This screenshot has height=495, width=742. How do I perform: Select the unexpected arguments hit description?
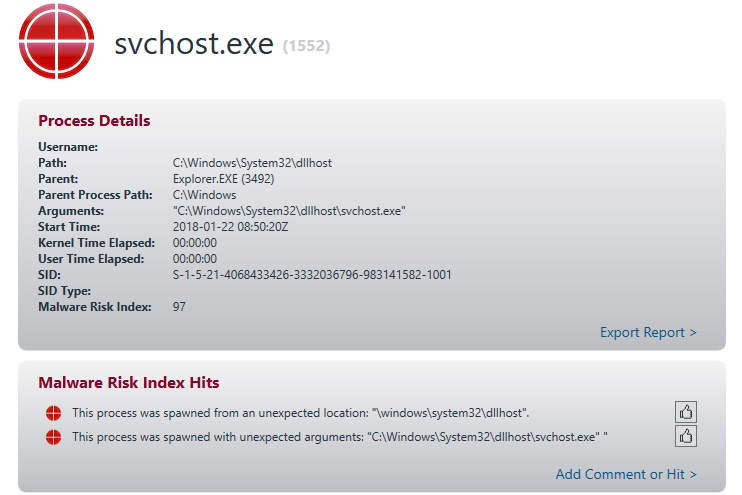[340, 437]
